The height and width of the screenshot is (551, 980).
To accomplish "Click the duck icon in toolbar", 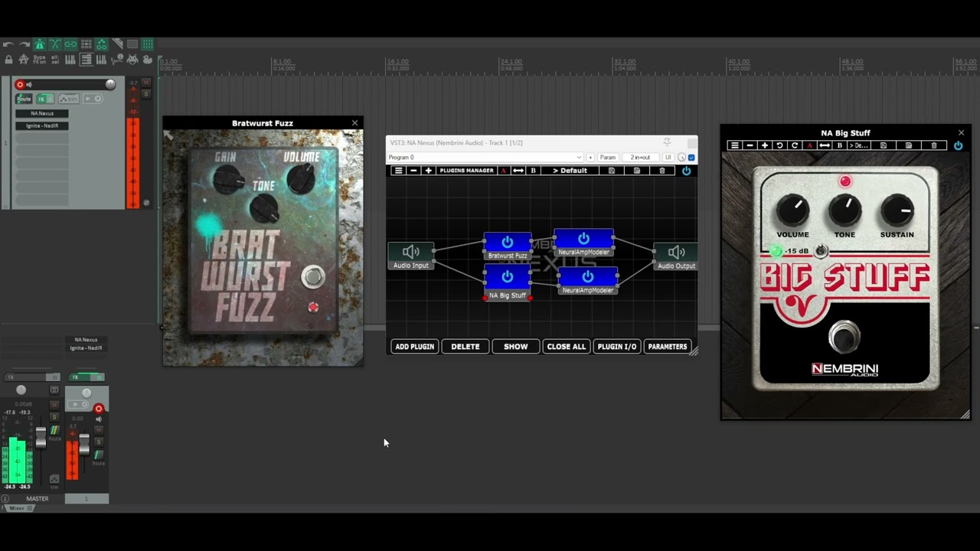I will [x=148, y=59].
